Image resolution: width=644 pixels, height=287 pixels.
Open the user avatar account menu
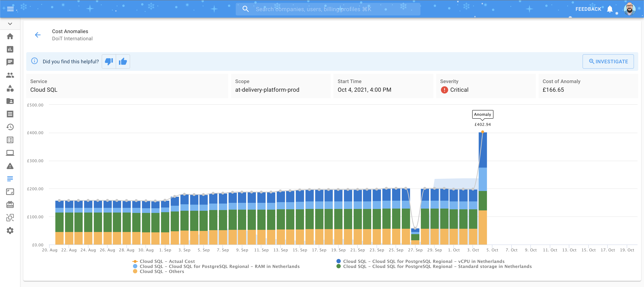(629, 9)
